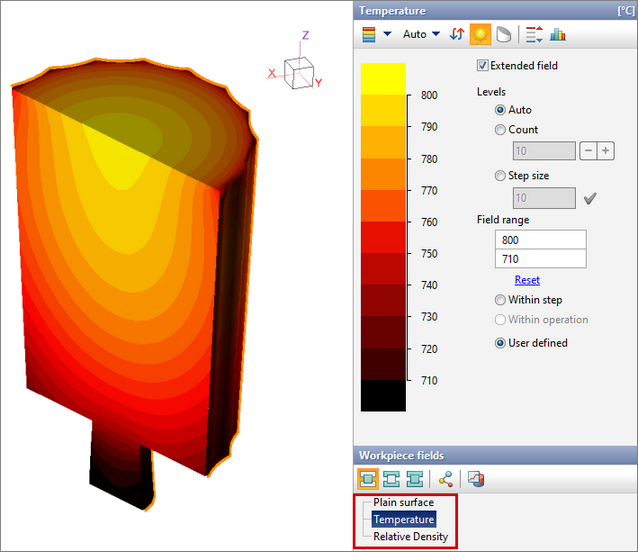638x552 pixels.
Task: Click the first highlighted workpiece fields icon
Action: (x=368, y=480)
